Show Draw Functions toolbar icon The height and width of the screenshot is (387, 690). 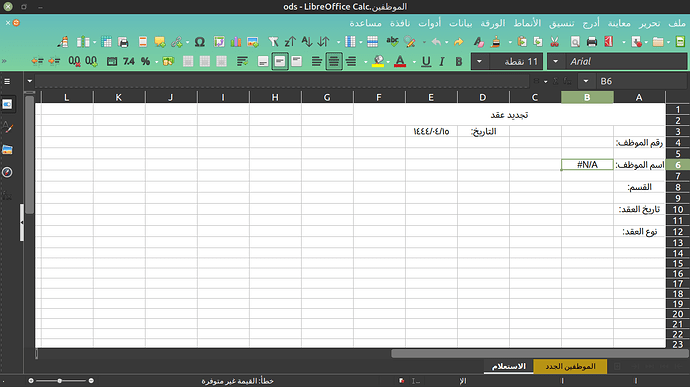pyautogui.click(x=63, y=42)
